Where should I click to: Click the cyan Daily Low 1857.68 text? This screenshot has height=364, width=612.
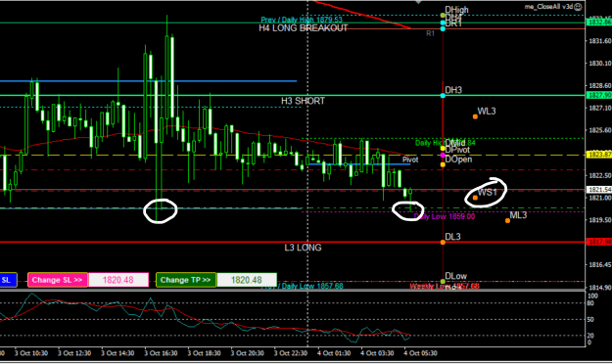(x=303, y=286)
